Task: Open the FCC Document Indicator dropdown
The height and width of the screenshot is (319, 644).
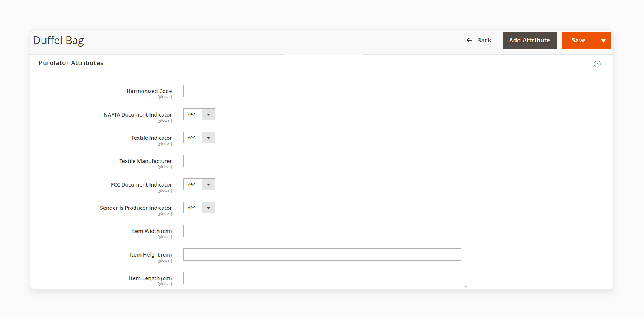Action: [199, 184]
